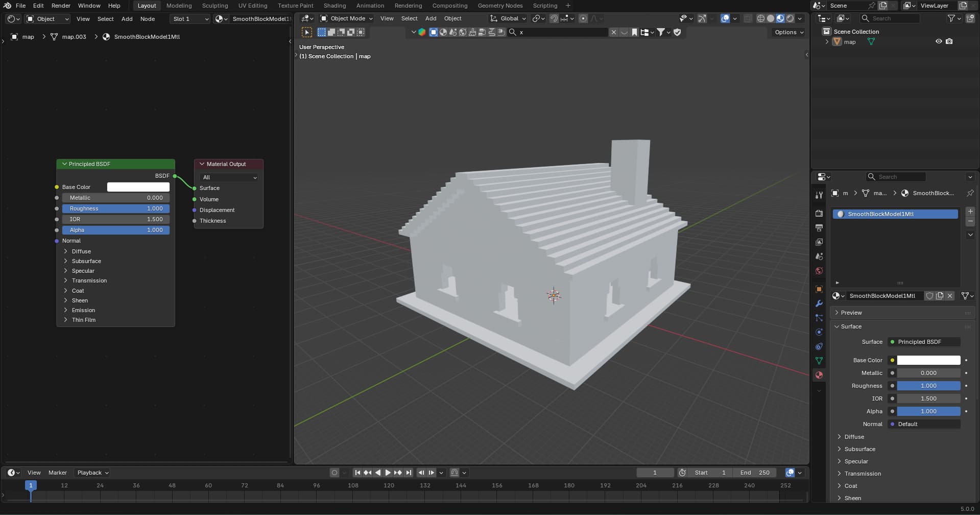This screenshot has height=515, width=980.
Task: Click the Options button in the viewport header
Action: 787,32
